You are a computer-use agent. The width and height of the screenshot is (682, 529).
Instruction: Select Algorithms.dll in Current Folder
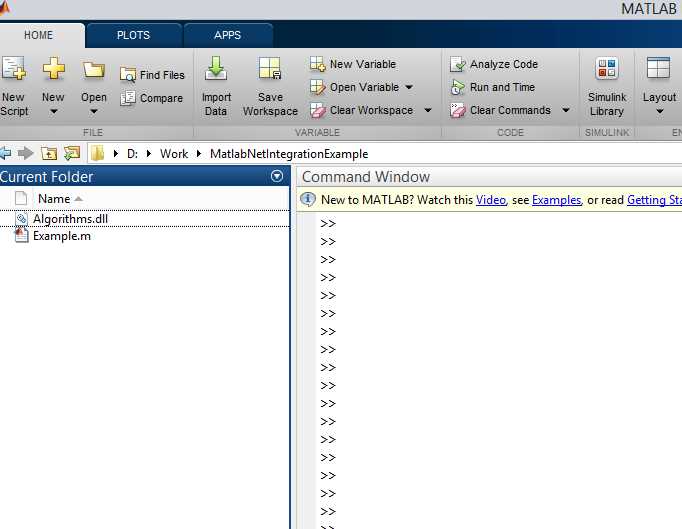point(70,219)
